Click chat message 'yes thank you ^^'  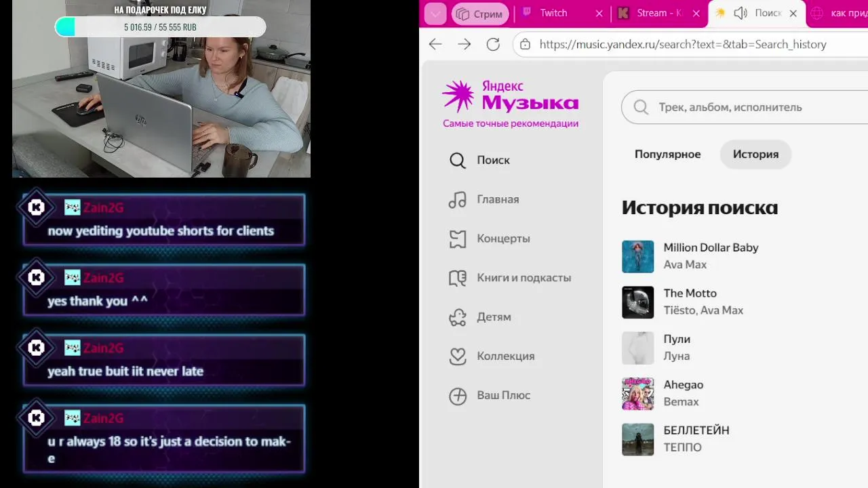pyautogui.click(x=97, y=301)
